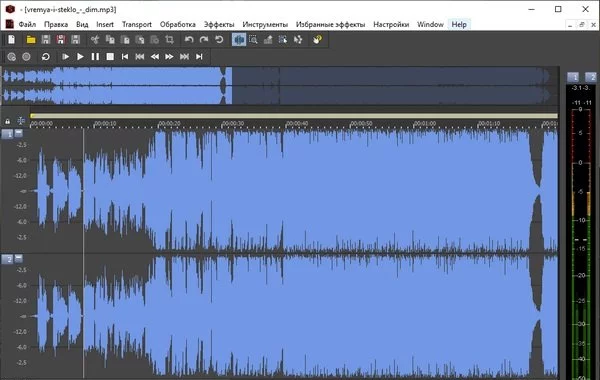Click the Repeat last action icon
This screenshot has width=600, height=380.
coord(219,39)
